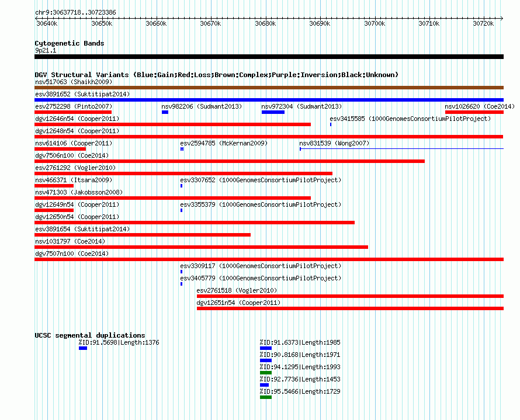The image size is (520, 420).
Task: Click the dgv12651n54 (Cooper2011) label
Action: pyautogui.click(x=238, y=303)
